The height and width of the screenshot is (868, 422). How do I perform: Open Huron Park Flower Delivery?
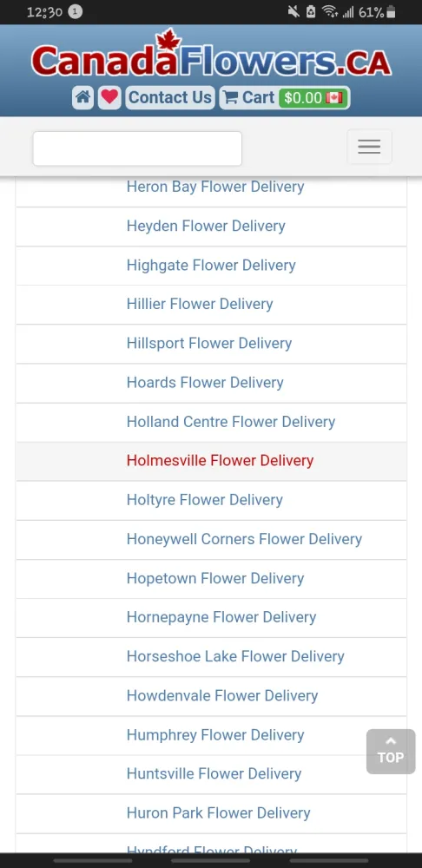click(x=218, y=813)
